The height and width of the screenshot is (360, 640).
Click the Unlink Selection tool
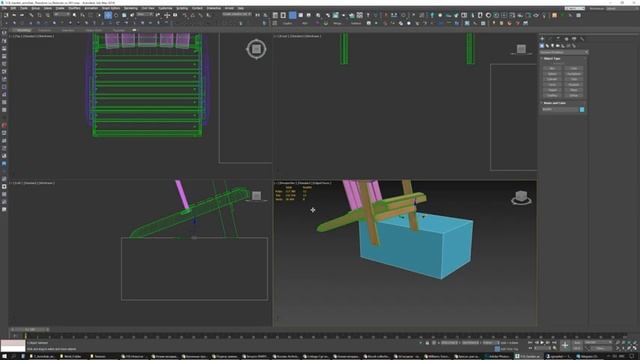(39, 15)
